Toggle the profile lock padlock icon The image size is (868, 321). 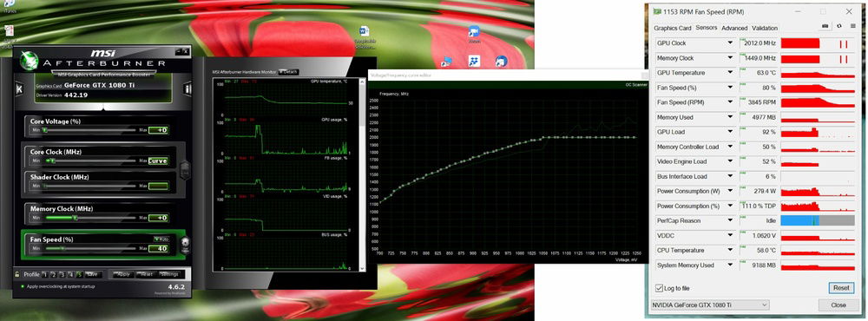point(17,274)
